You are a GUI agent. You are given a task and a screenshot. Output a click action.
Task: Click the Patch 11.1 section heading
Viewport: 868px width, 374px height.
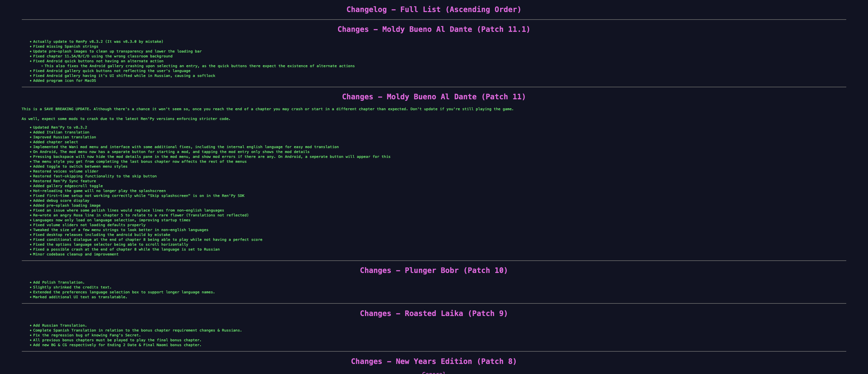(434, 29)
